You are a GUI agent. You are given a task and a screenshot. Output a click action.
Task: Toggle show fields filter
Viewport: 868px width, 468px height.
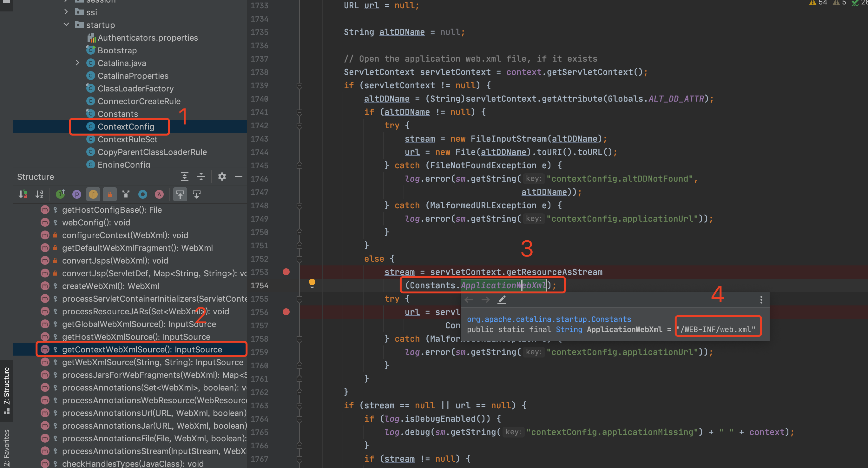(93, 194)
